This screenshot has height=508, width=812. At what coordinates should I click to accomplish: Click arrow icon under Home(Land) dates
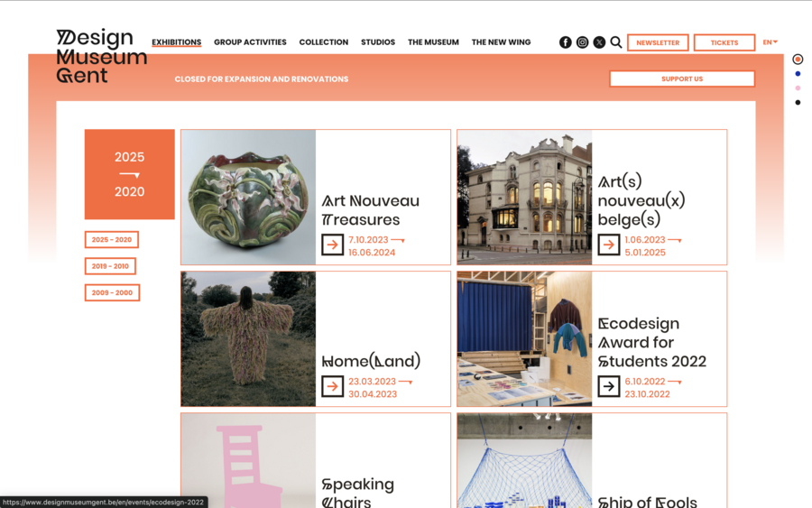(x=332, y=386)
